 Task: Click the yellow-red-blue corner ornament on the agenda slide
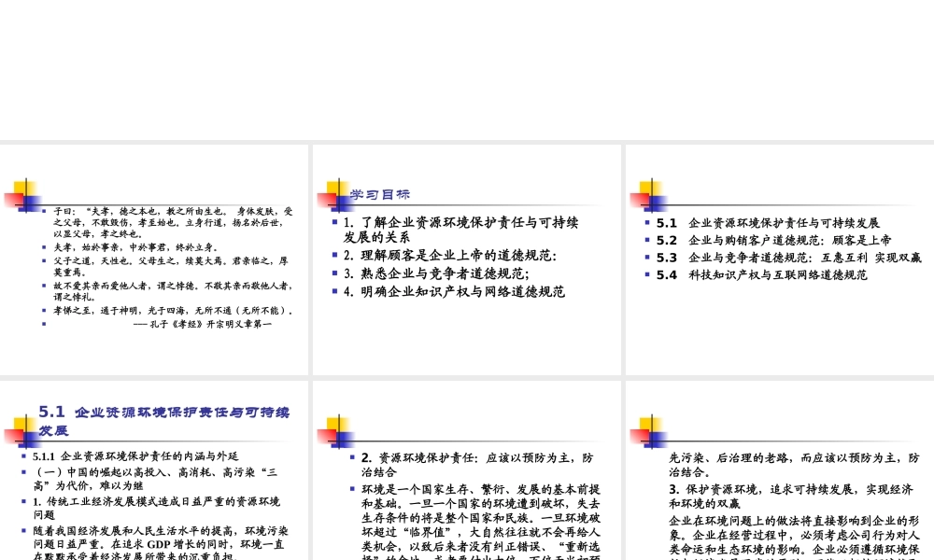tap(651, 193)
